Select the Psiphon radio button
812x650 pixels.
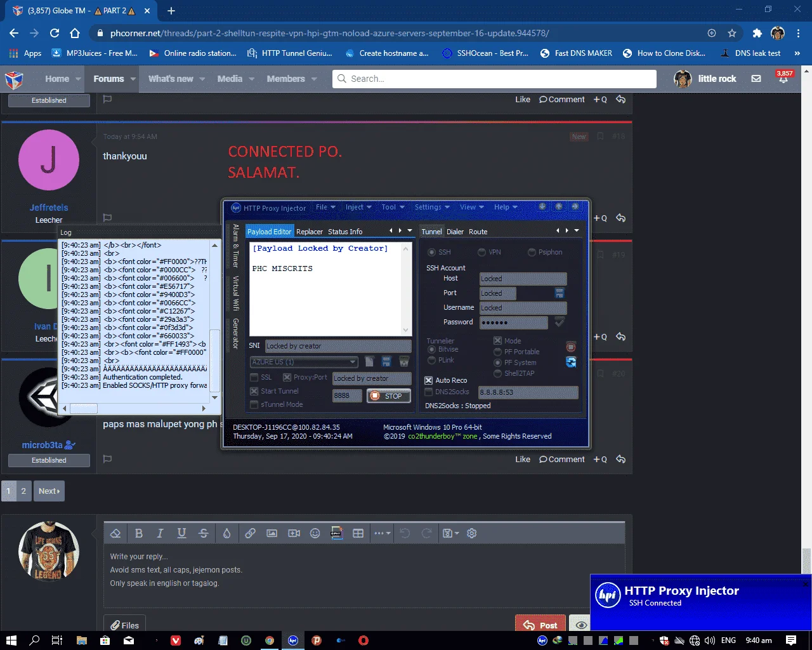pos(532,252)
